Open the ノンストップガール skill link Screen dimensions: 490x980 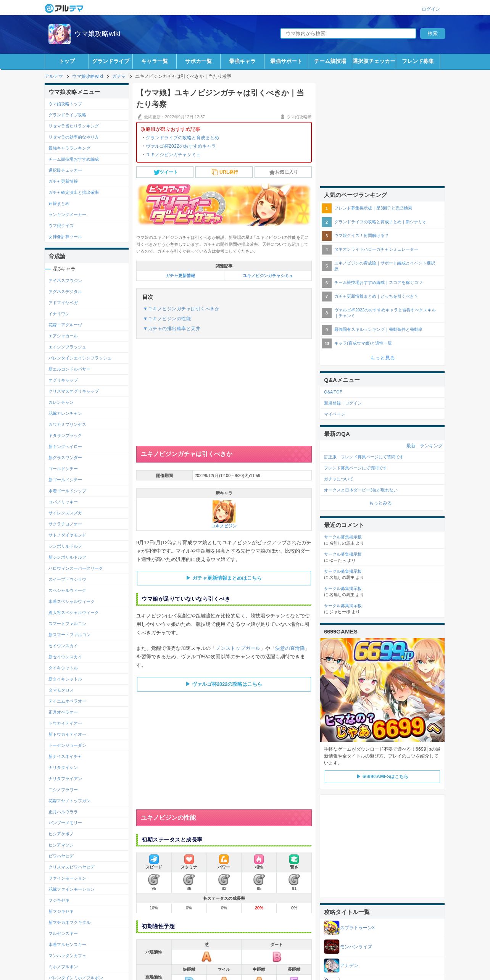238,648
